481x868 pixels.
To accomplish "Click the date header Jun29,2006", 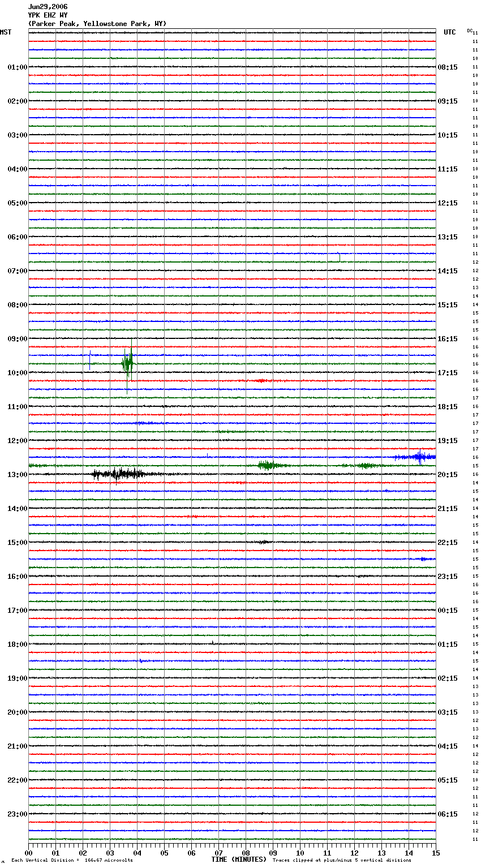I will click(48, 7).
